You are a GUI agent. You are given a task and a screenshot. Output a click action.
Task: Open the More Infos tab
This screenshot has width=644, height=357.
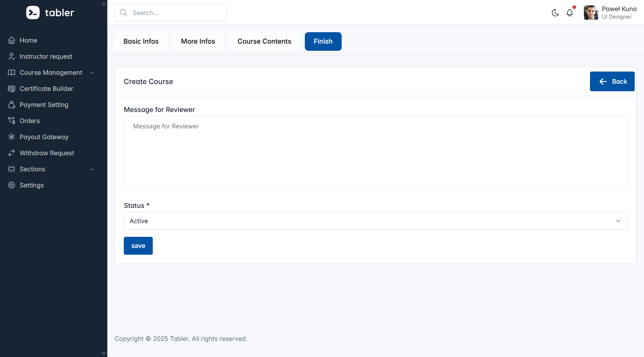point(198,41)
